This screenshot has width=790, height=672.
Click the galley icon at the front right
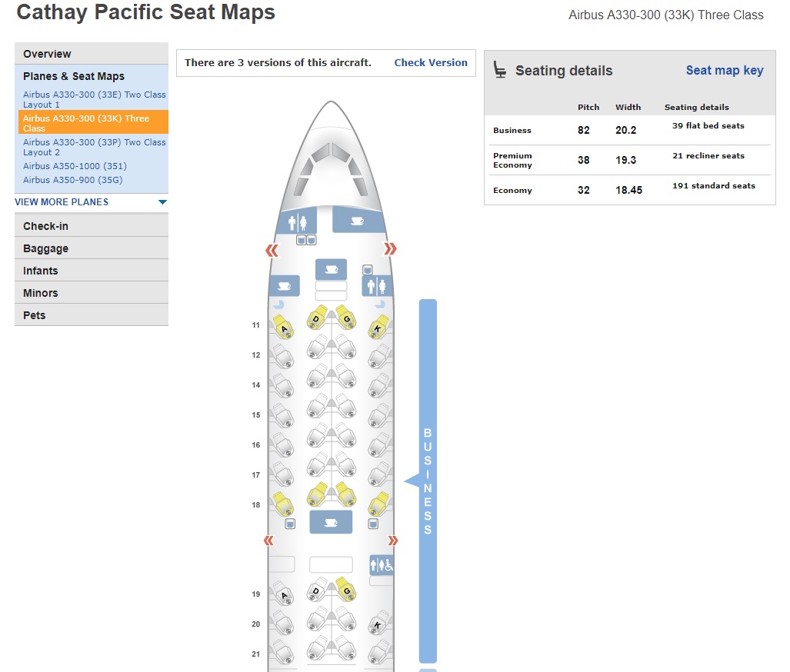[358, 221]
